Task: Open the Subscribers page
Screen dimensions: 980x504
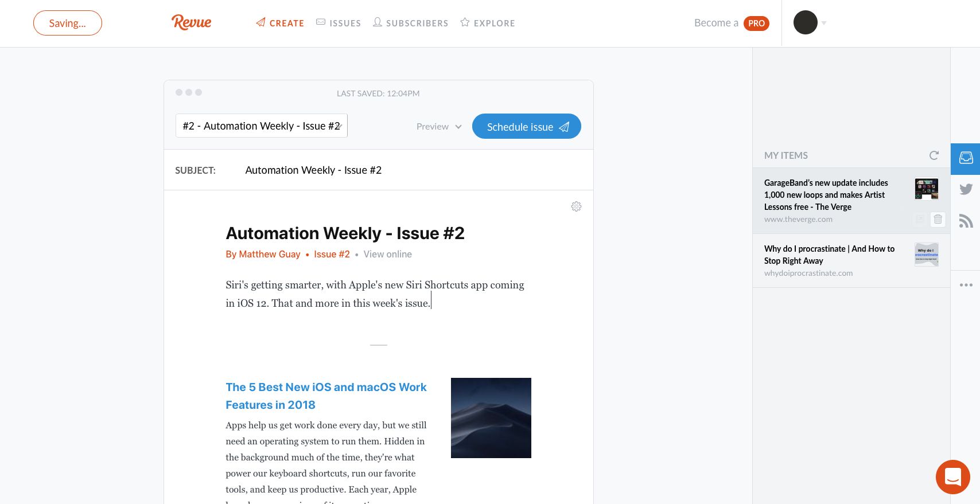Action: click(x=410, y=23)
